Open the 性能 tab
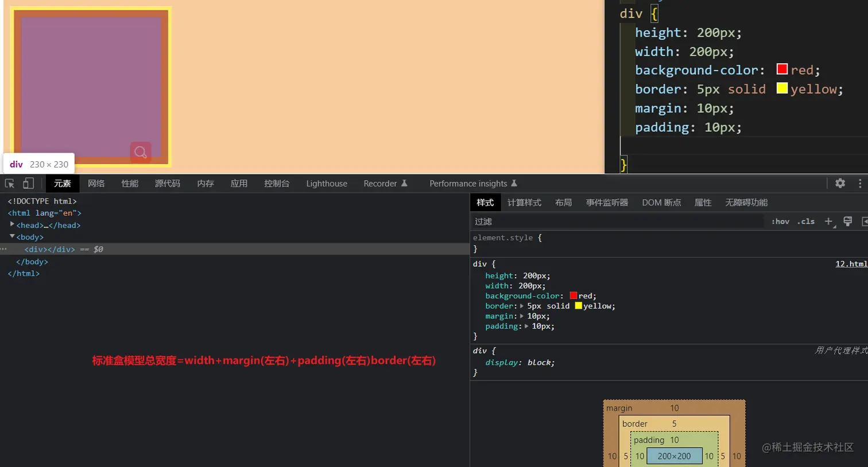Image resolution: width=868 pixels, height=467 pixels. coord(130,184)
